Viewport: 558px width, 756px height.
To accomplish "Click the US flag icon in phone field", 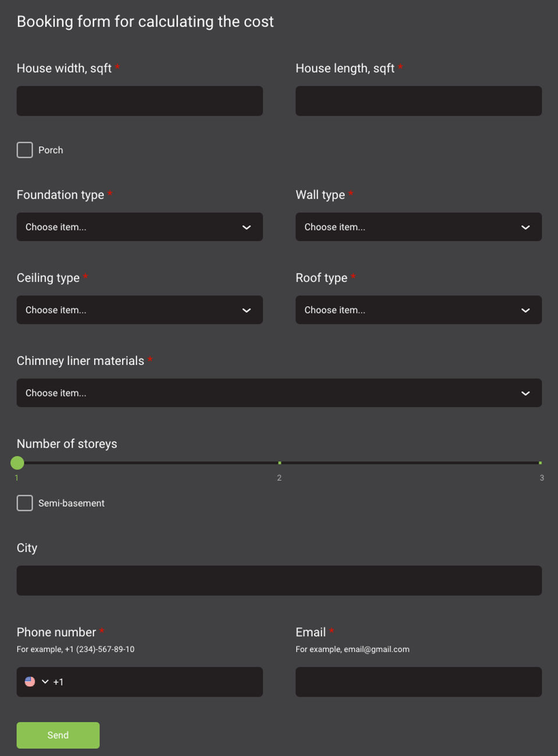I will pyautogui.click(x=30, y=682).
